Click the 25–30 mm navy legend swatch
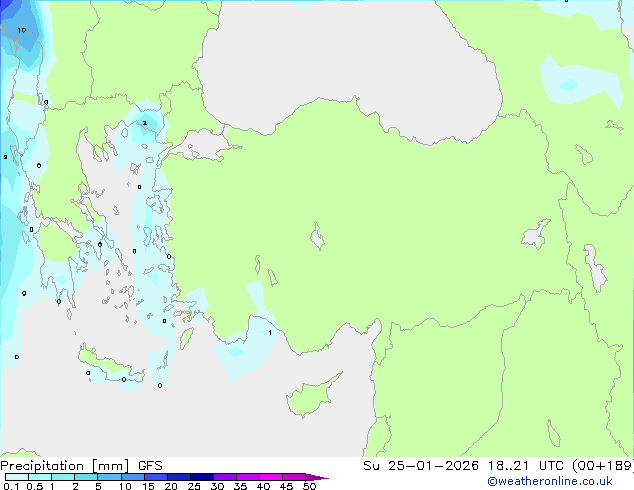Image resolution: width=634 pixels, height=490 pixels. (201, 477)
